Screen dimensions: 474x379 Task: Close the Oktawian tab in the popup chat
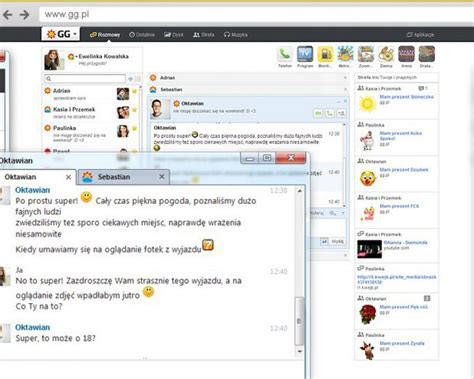point(68,177)
